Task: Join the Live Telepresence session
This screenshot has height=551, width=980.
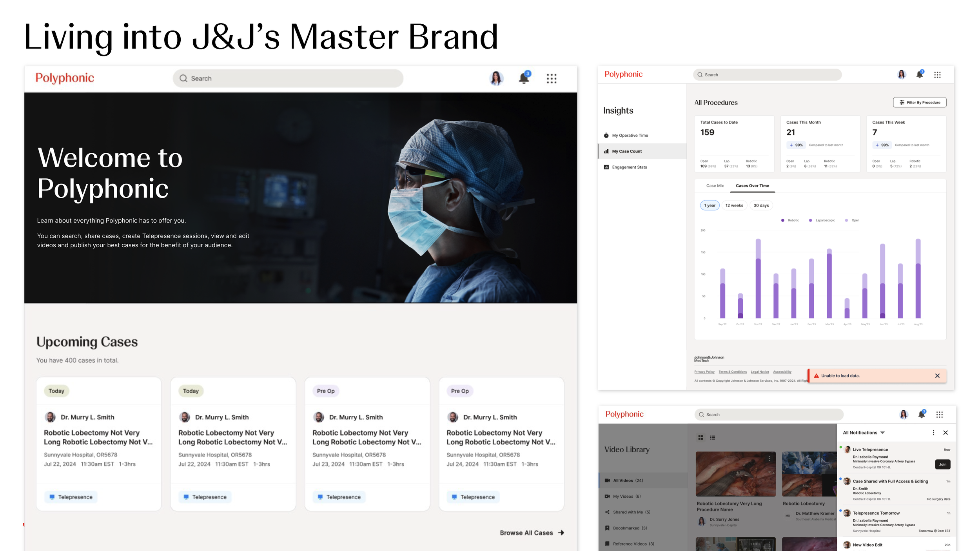Action: click(942, 464)
